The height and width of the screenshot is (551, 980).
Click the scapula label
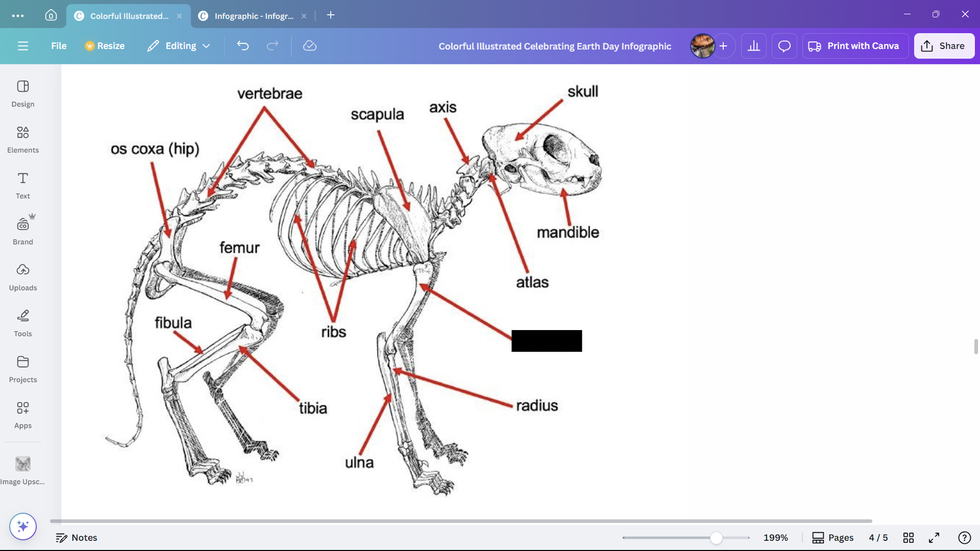(x=377, y=115)
